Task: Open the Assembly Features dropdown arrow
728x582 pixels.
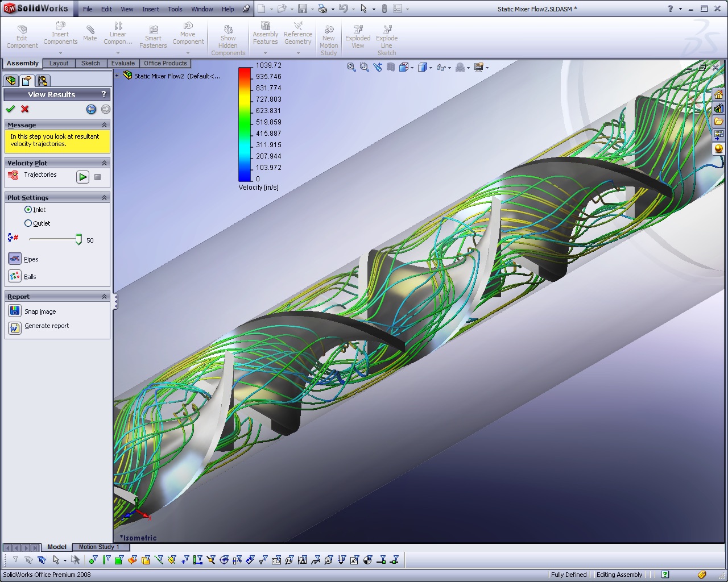Action: pyautogui.click(x=265, y=53)
